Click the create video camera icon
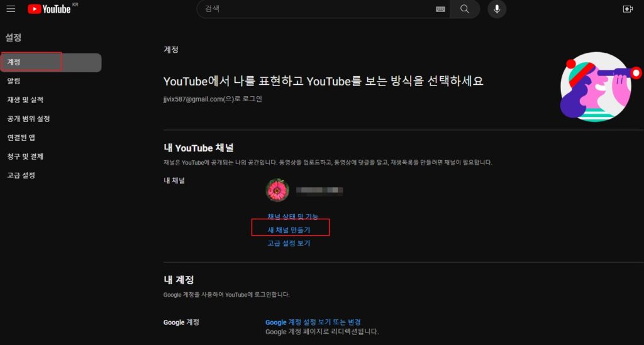 [626, 9]
